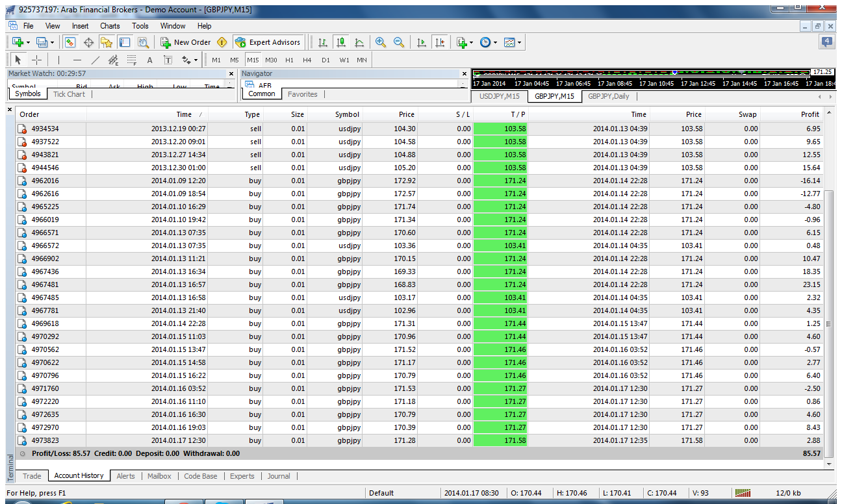The width and height of the screenshot is (842, 504).
Task: Switch chart to line chart icon
Action: pyautogui.click(x=359, y=42)
